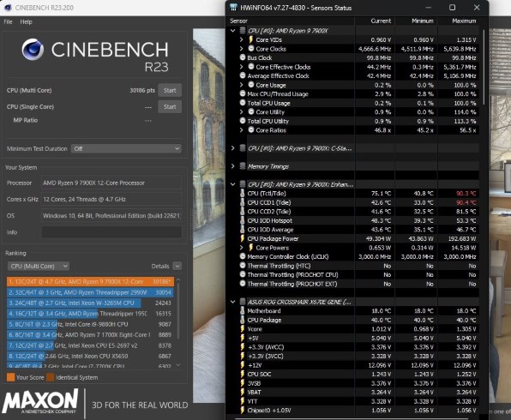The image size is (511, 420).
Task: Collapse the CPU [#0]: AMD Ryzen 9 7900X group
Action: pos(232,31)
